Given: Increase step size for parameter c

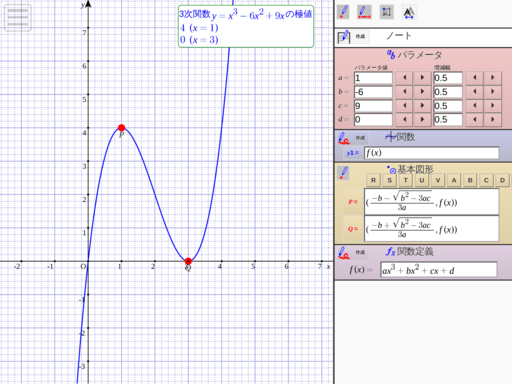Looking at the screenshot, I should pos(493,106).
